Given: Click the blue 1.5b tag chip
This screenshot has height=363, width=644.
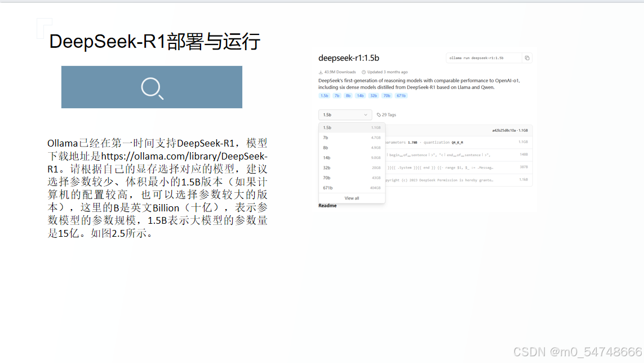Looking at the screenshot, I should (x=325, y=96).
